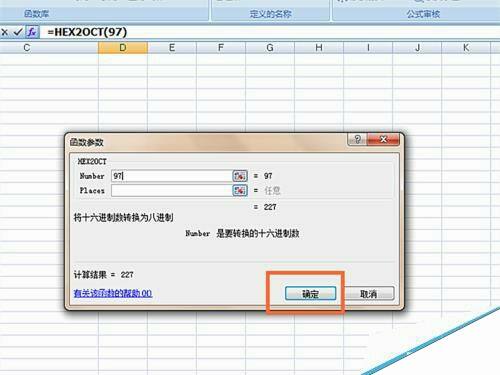Select column H header

click(x=319, y=48)
